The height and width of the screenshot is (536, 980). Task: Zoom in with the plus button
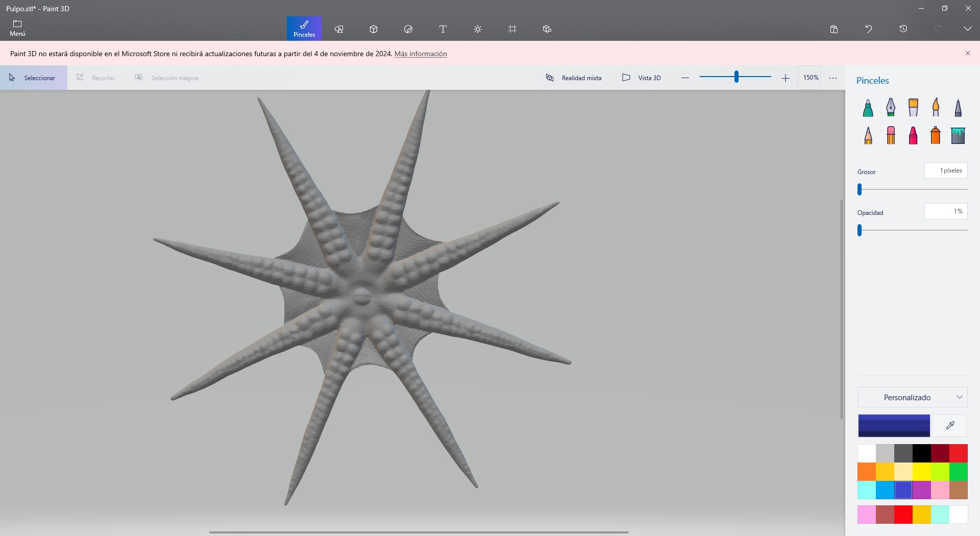785,78
